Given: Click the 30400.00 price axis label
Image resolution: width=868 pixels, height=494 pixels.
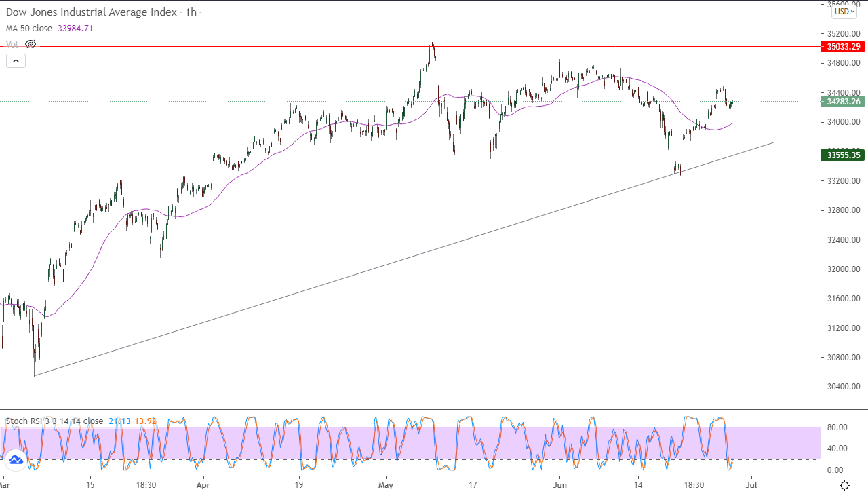Looking at the screenshot, I should pos(842,387).
